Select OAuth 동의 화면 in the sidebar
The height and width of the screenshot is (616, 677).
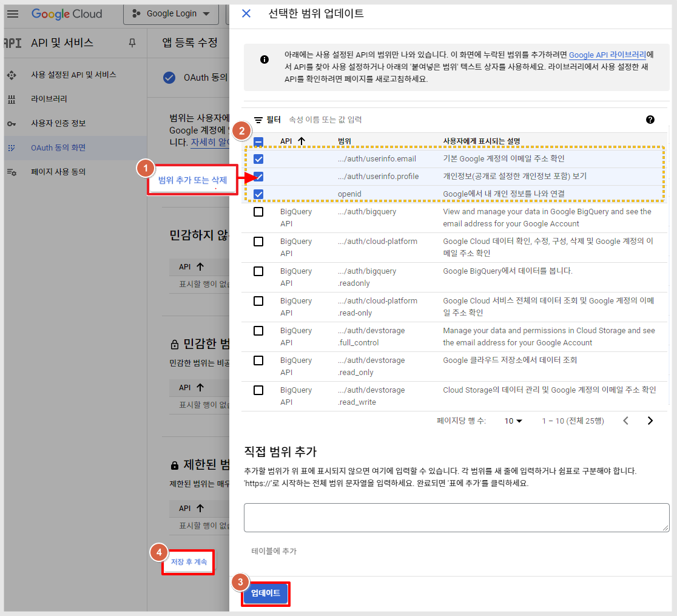click(58, 147)
